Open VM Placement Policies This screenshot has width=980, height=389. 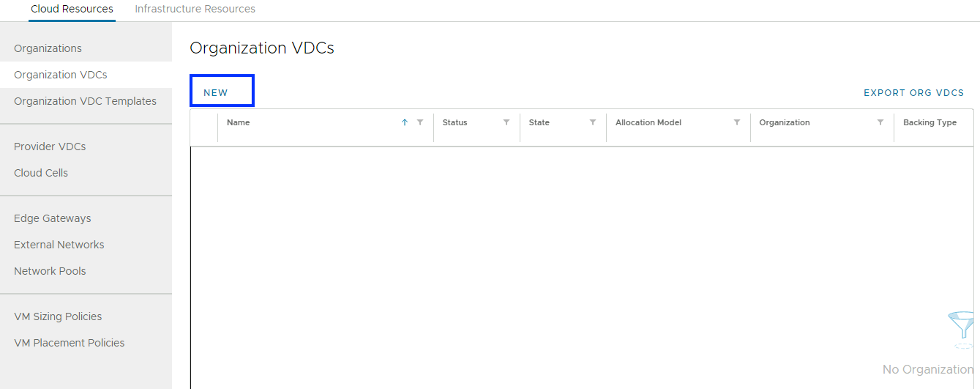pyautogui.click(x=70, y=343)
